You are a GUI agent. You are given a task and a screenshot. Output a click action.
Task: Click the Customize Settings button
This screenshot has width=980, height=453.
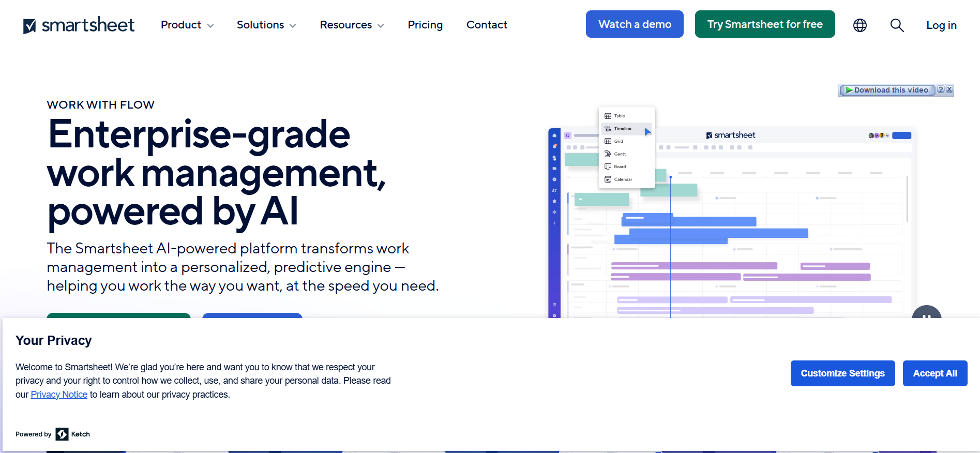tap(842, 373)
